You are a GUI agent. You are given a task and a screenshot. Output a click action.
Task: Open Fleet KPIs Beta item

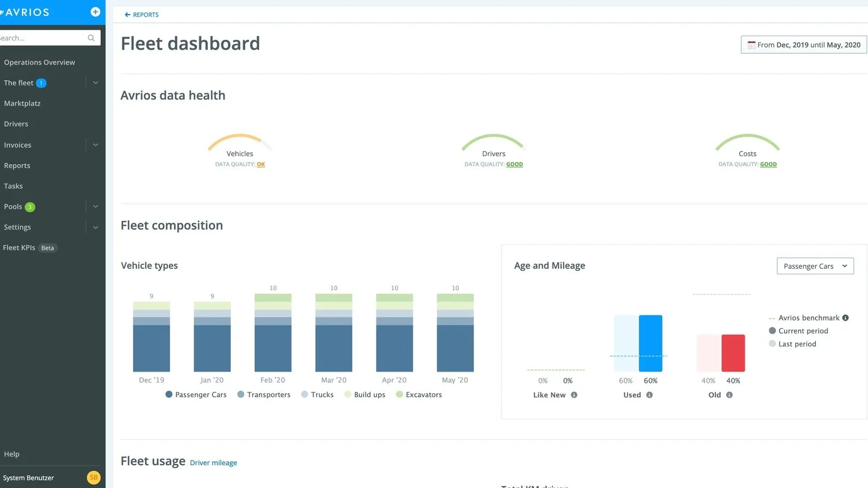(x=30, y=248)
